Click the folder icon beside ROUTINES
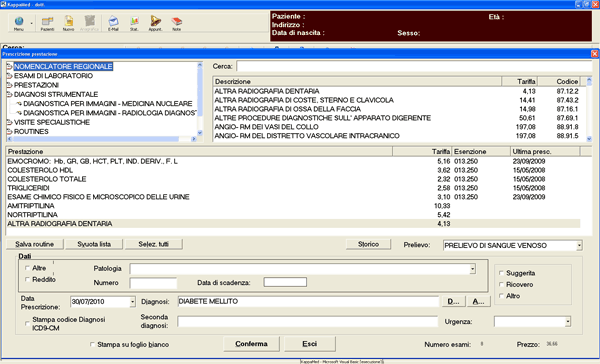The image size is (600, 364). [10, 132]
